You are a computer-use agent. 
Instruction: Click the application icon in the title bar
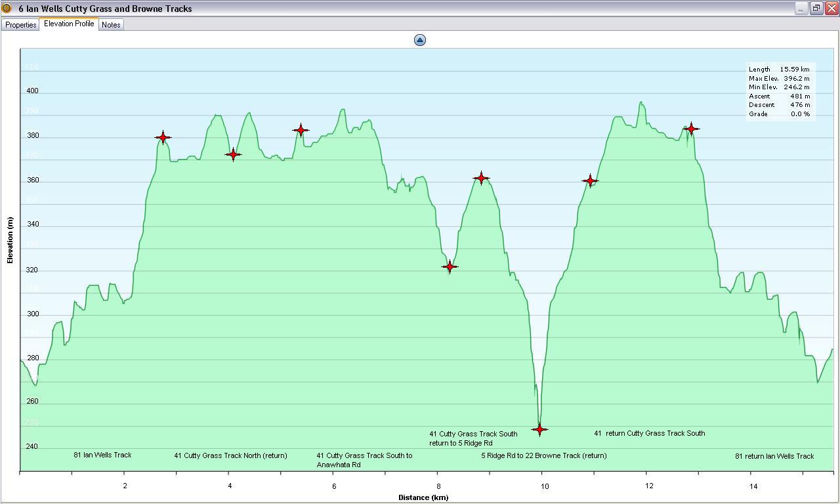pyautogui.click(x=7, y=9)
